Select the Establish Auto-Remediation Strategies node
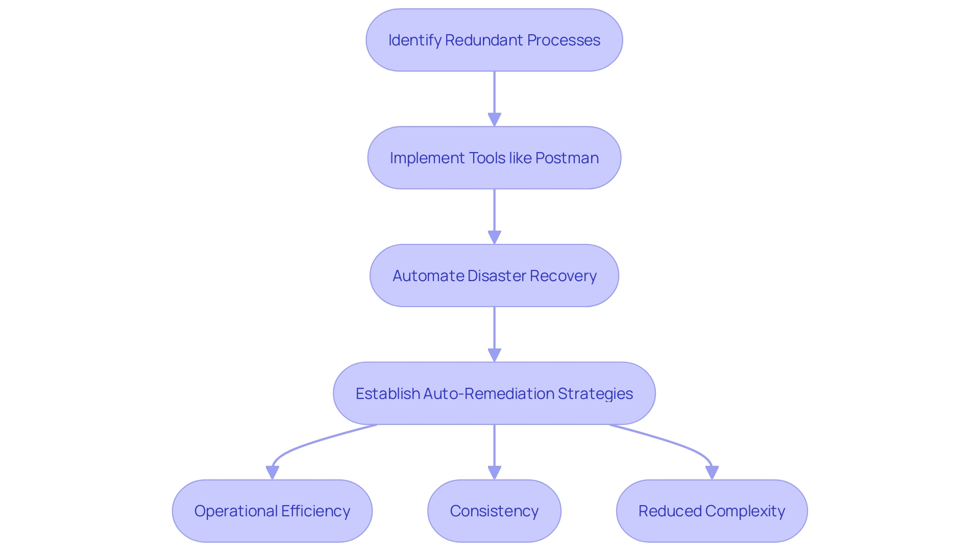Viewport: 980px width, 551px height. point(490,393)
